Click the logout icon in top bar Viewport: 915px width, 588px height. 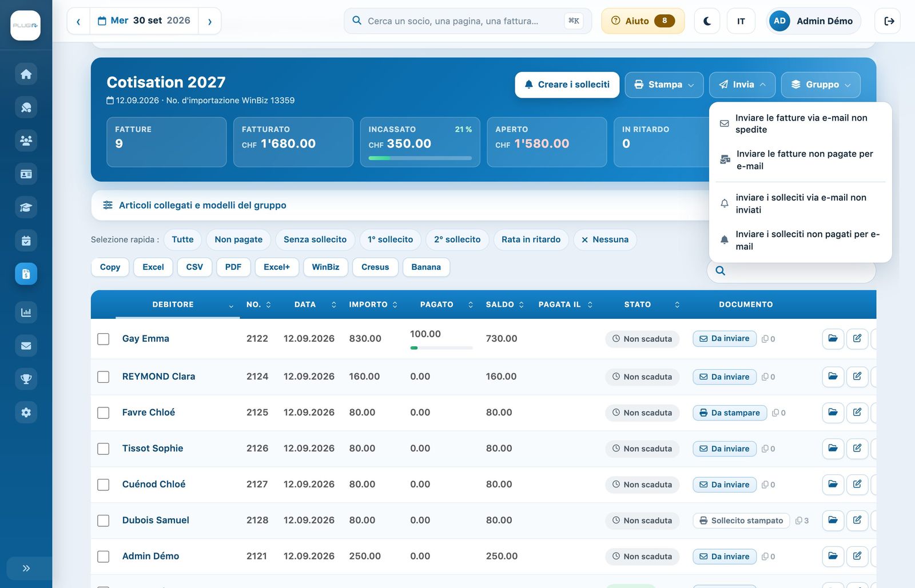(x=889, y=21)
